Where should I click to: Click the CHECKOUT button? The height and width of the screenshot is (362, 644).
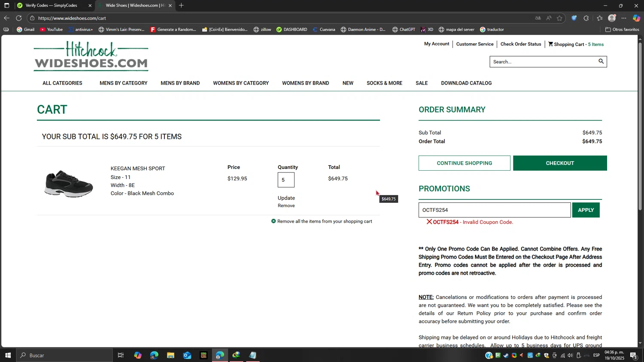(x=560, y=163)
